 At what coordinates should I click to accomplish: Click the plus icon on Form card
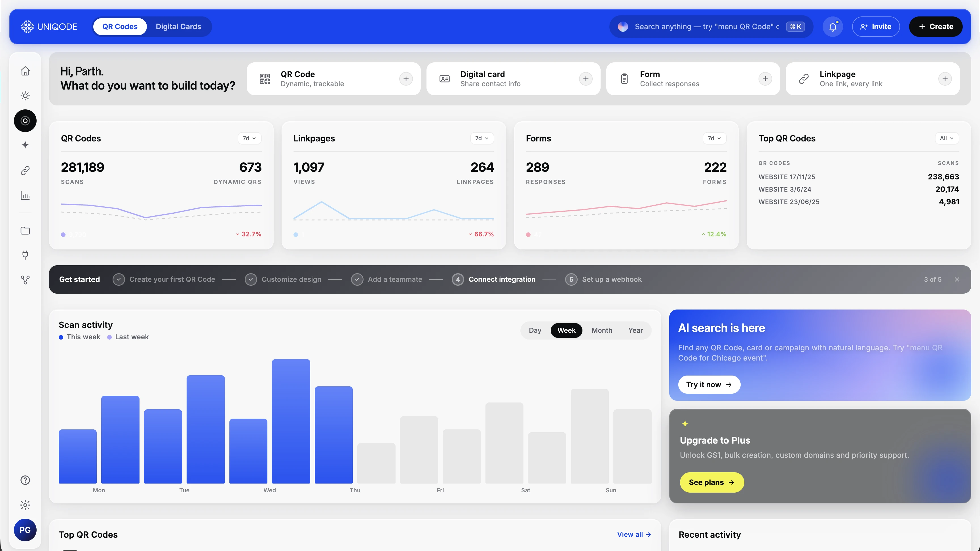[765, 79]
